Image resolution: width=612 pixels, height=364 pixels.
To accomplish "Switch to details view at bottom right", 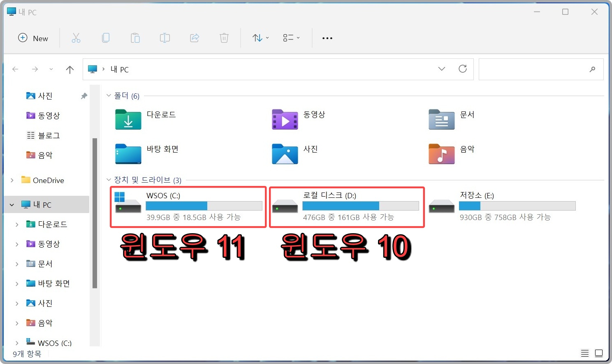I will tap(585, 353).
